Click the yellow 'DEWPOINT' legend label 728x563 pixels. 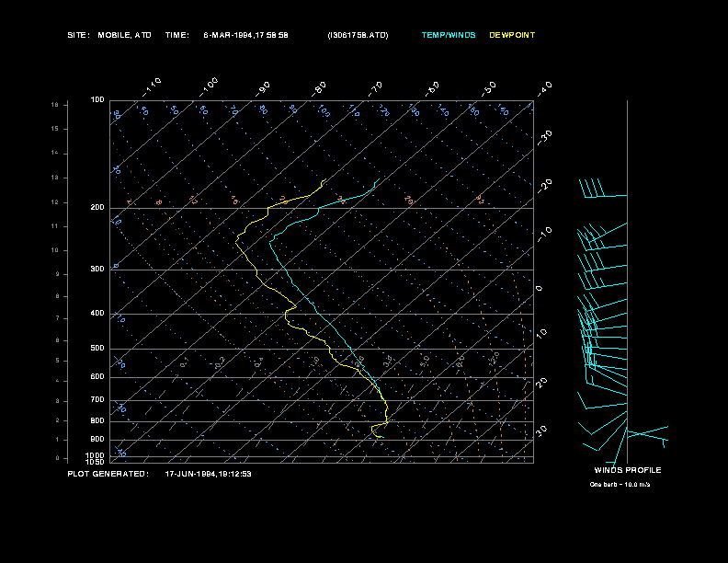(512, 35)
